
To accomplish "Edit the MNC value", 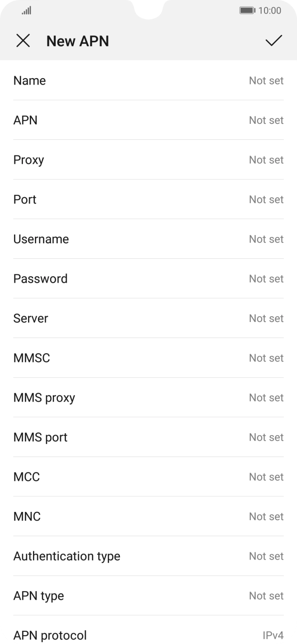I will click(x=148, y=517).
